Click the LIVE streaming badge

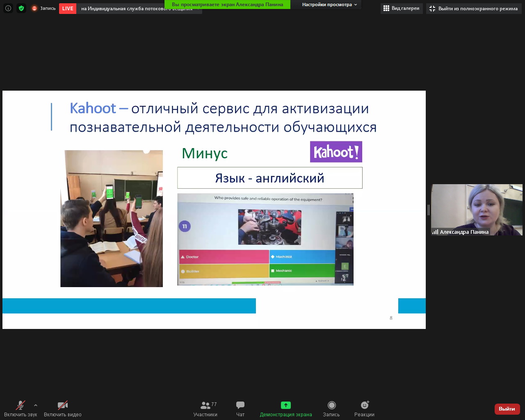pos(68,9)
